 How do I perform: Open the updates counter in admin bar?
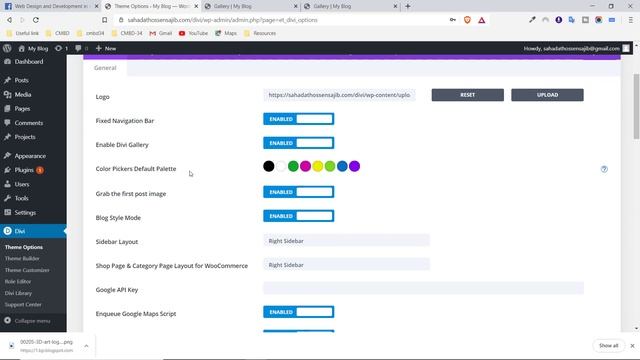coord(61,48)
